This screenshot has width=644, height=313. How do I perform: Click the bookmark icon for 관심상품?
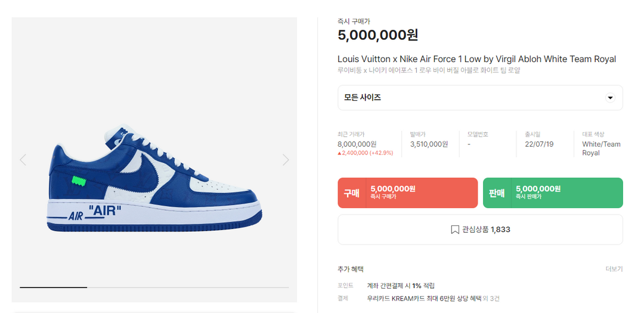(455, 230)
